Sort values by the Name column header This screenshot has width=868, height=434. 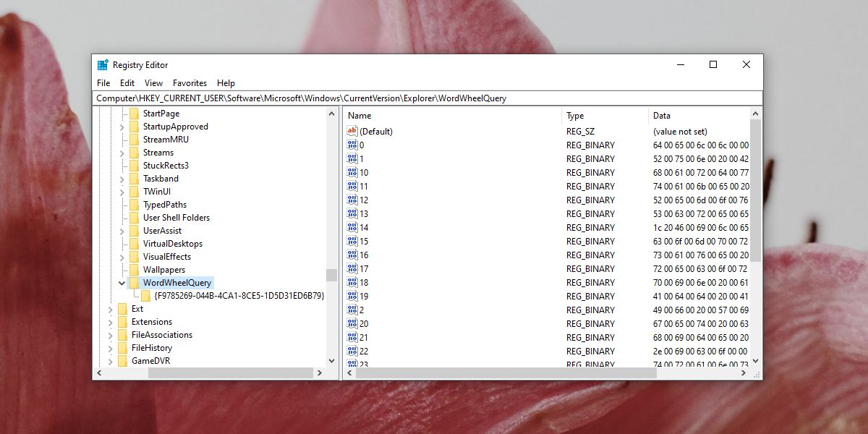coord(452,116)
